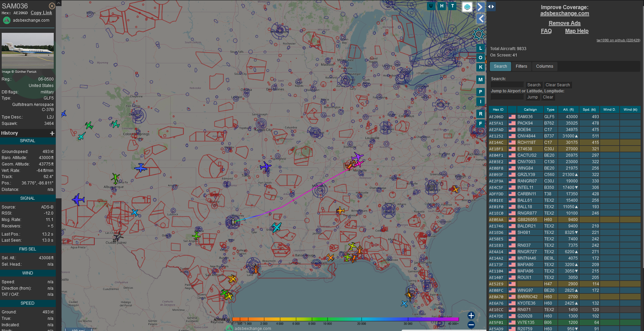This screenshot has width=644, height=331.
Task: Switch to the Columns tab
Action: point(545,66)
